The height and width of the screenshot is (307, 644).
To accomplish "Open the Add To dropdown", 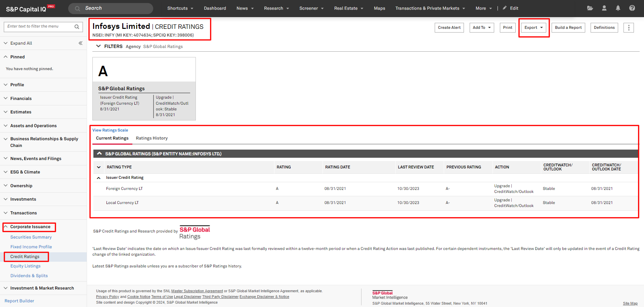I will point(482,28).
